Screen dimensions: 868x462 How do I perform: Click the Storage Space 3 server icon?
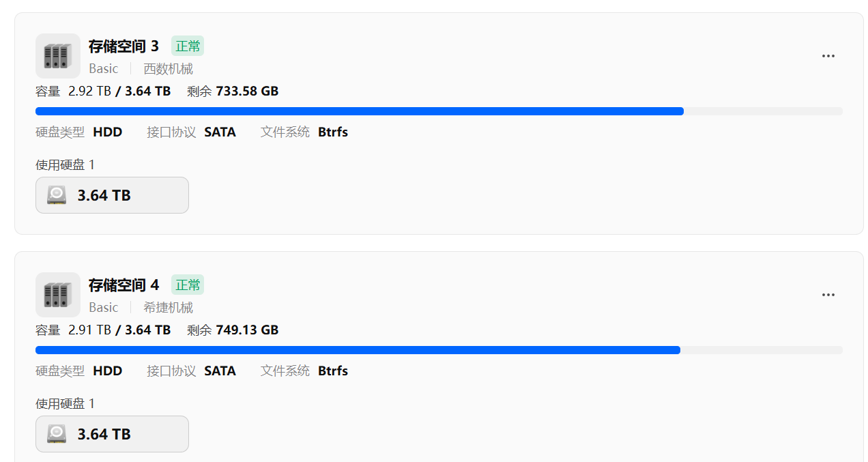point(57,56)
